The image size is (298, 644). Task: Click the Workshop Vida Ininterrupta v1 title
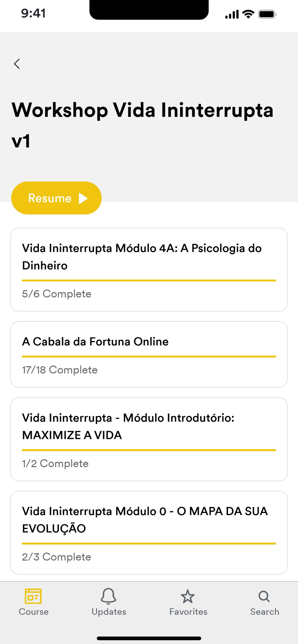[x=143, y=125]
